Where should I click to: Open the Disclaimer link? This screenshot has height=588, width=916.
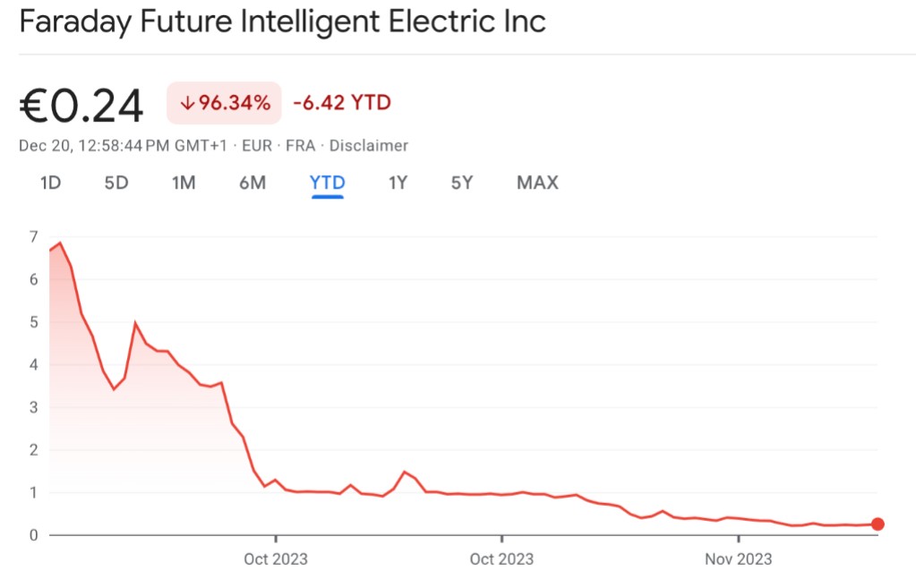(x=369, y=145)
